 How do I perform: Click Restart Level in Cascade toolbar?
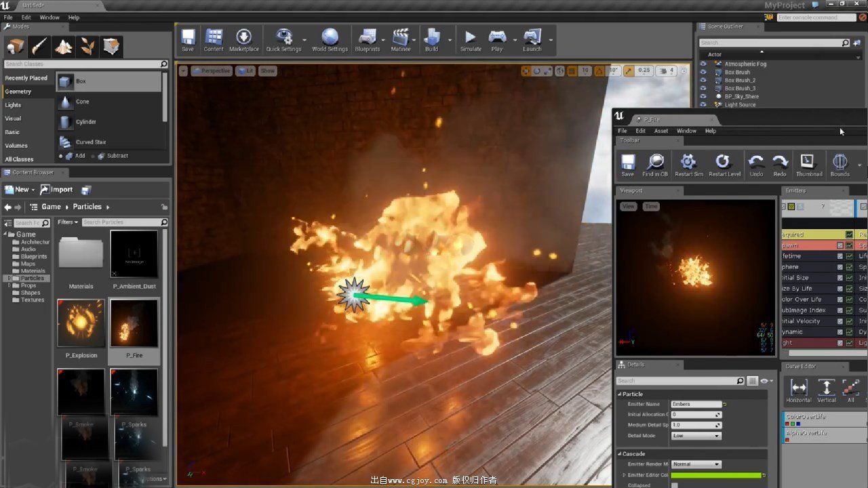pyautogui.click(x=724, y=165)
